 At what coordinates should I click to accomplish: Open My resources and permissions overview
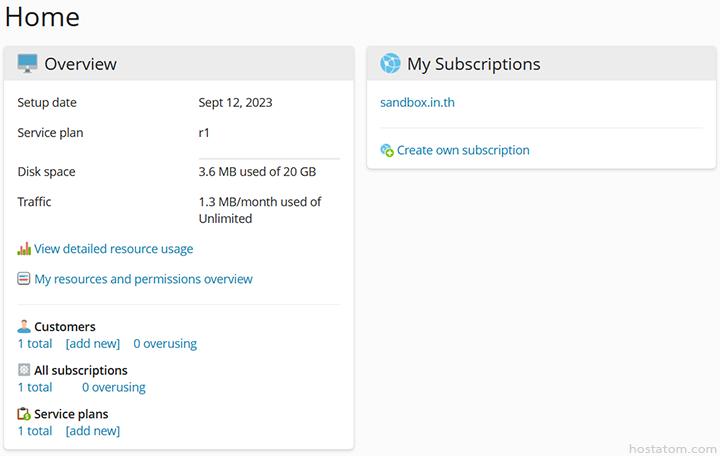tap(143, 279)
